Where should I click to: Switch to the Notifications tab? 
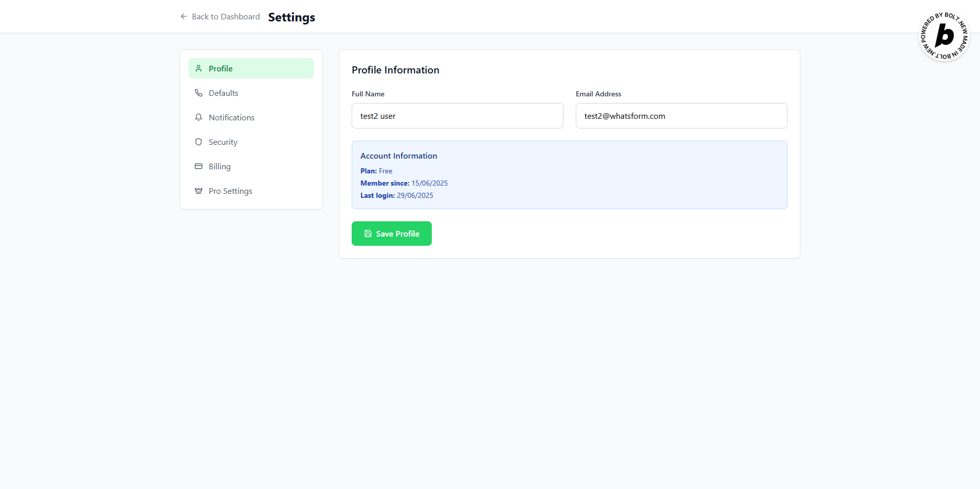[251, 117]
